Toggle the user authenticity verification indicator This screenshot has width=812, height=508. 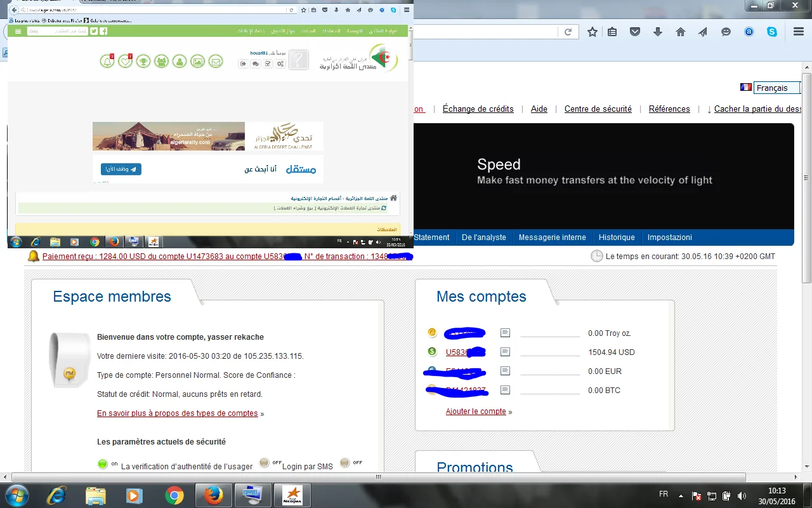(103, 464)
